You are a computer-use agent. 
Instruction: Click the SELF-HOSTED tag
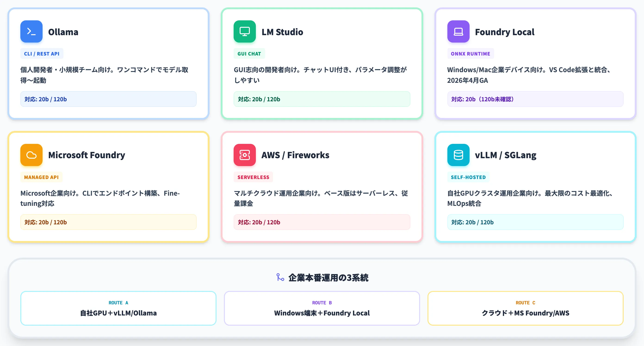pos(468,177)
